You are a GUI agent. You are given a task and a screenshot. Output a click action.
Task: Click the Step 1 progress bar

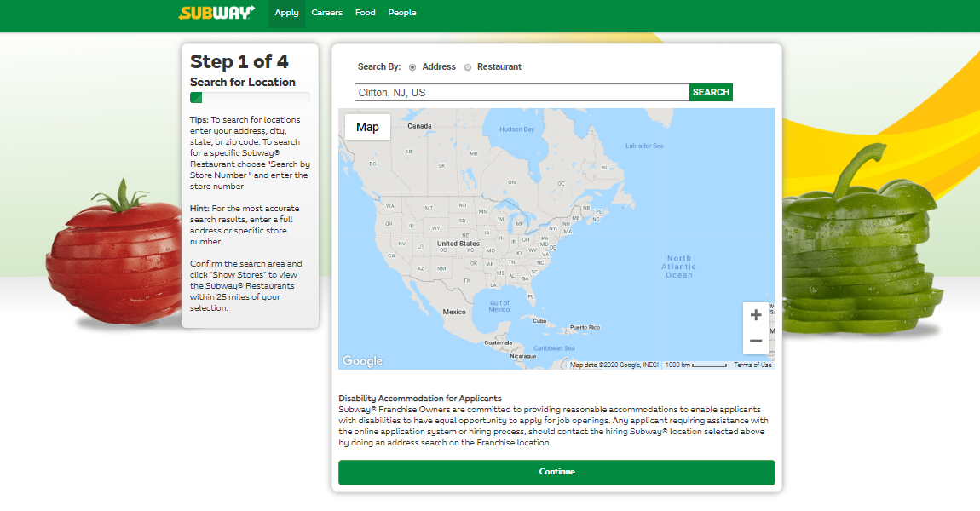point(250,97)
